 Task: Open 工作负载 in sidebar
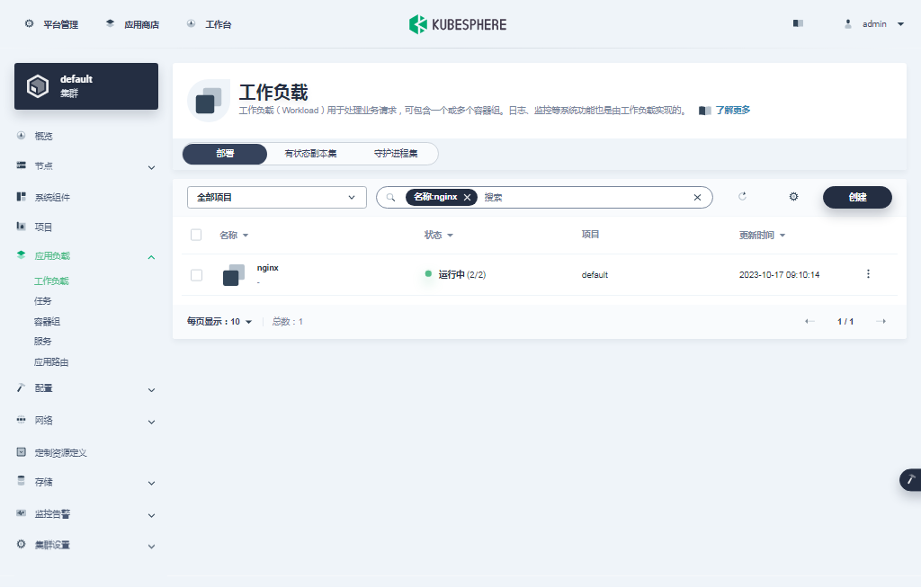pyautogui.click(x=51, y=281)
